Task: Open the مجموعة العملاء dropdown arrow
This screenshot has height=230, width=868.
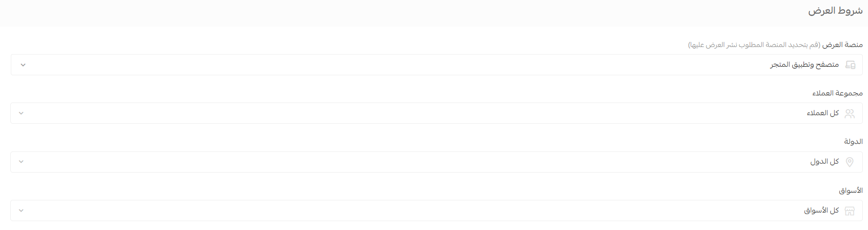Action: (x=21, y=113)
